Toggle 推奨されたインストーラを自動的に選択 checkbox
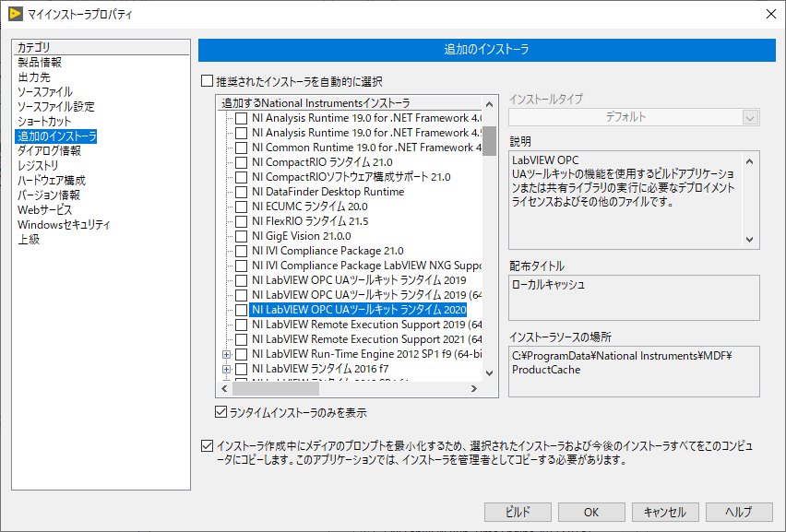The image size is (786, 532). (207, 80)
